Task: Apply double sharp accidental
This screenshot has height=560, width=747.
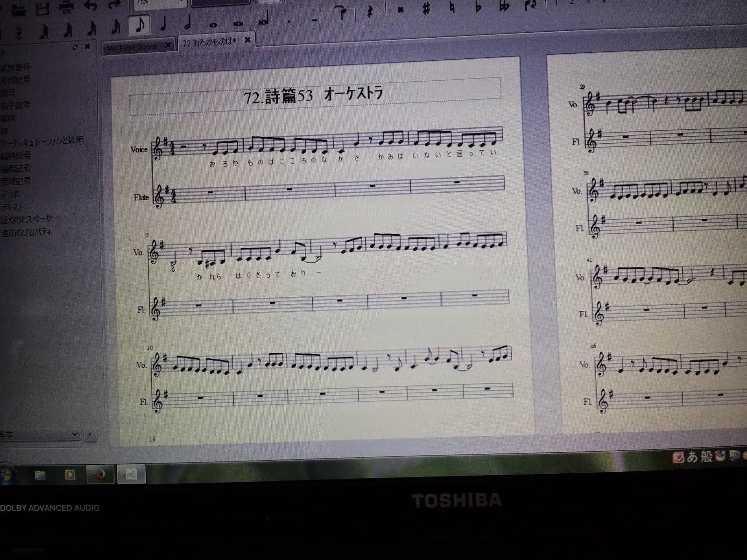Action: (x=400, y=10)
